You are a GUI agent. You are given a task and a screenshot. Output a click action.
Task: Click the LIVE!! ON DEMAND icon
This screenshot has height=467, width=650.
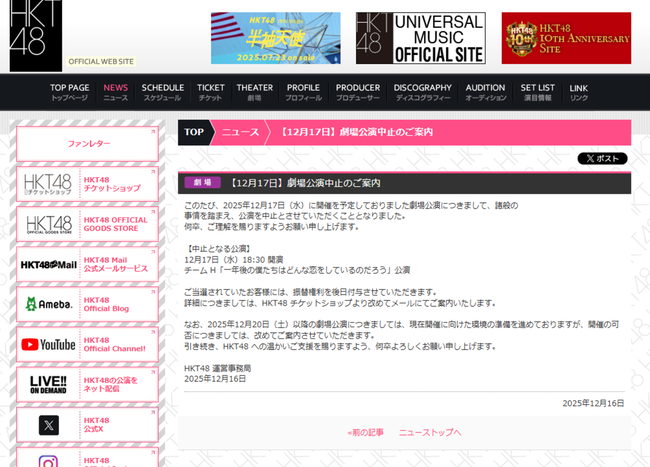click(49, 385)
